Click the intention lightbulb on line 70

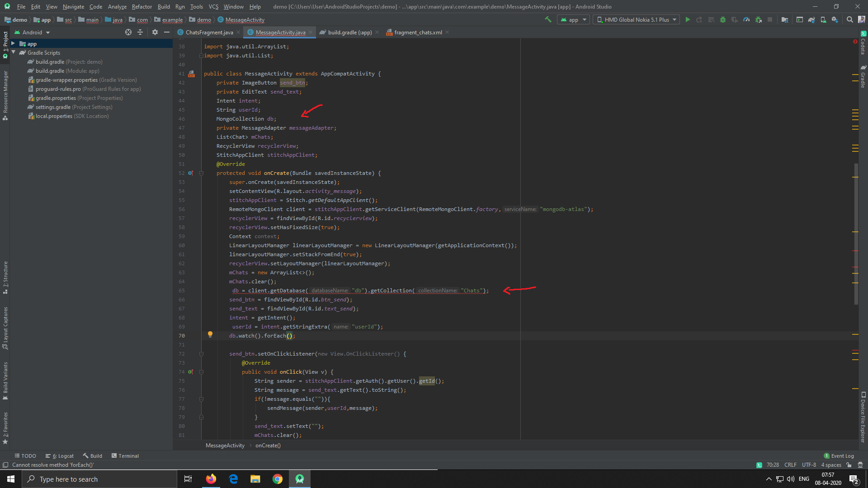pyautogui.click(x=210, y=334)
